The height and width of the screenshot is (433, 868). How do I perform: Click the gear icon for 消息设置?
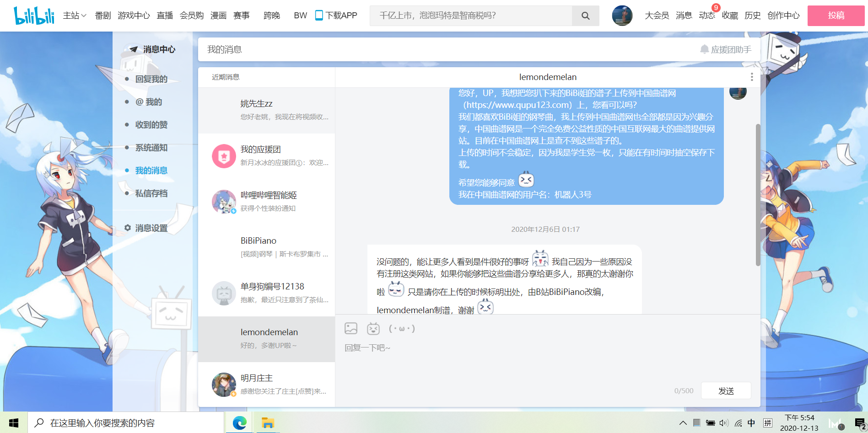[x=128, y=228]
